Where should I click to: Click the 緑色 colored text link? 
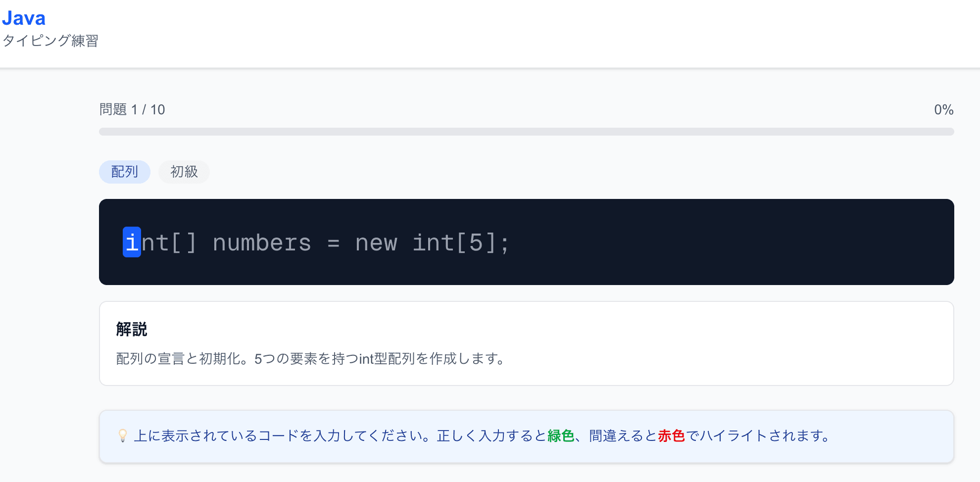[561, 436]
